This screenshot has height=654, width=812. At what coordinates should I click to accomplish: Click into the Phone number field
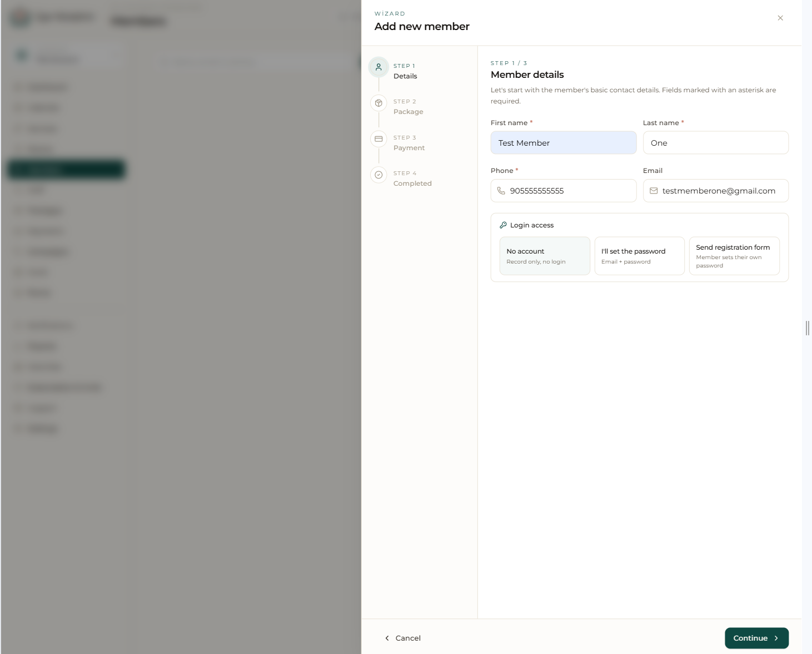[x=564, y=191]
